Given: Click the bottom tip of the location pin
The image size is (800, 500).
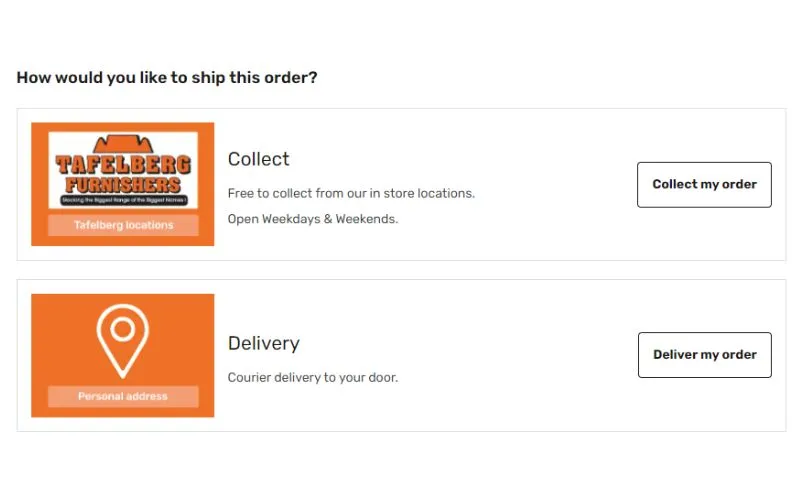Looking at the screenshot, I should 122,376.
